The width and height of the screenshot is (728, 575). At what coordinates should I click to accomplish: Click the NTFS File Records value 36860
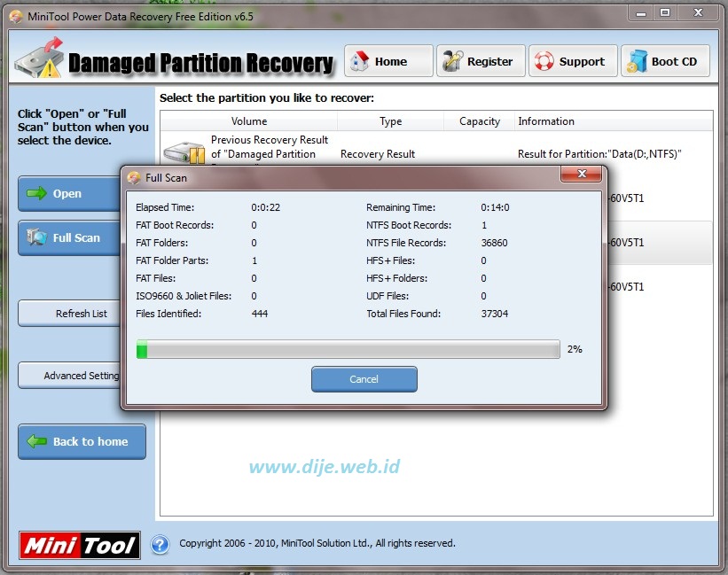(494, 243)
